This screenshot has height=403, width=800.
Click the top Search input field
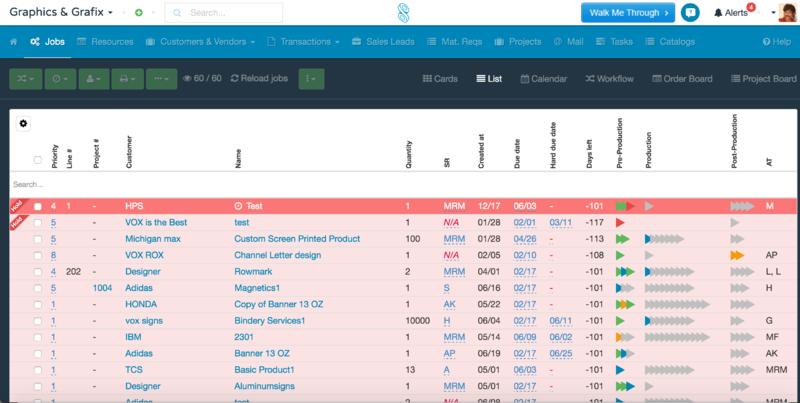223,13
